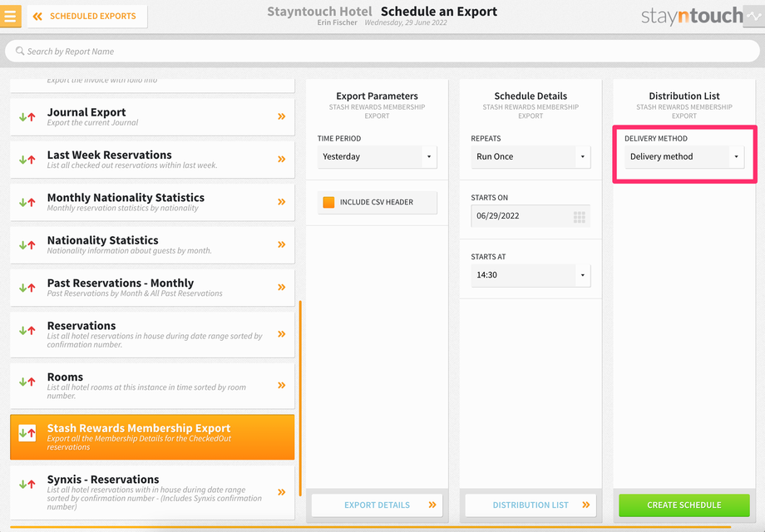
Task: Open Nationality Statistics double chevron
Action: click(x=282, y=244)
